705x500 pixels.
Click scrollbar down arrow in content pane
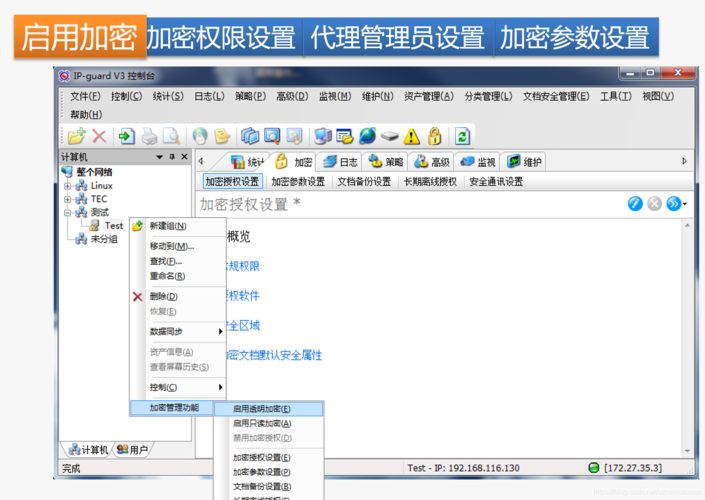click(x=687, y=451)
